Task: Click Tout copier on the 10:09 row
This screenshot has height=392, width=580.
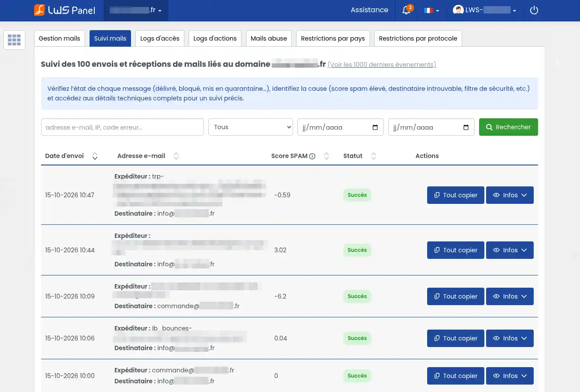Action: pos(456,296)
